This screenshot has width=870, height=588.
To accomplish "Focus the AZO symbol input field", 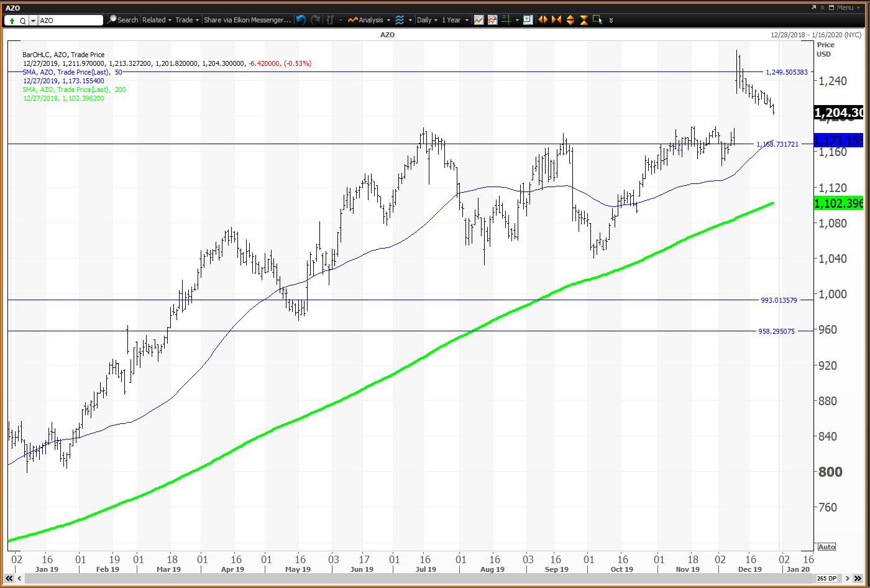I will pyautogui.click(x=70, y=21).
